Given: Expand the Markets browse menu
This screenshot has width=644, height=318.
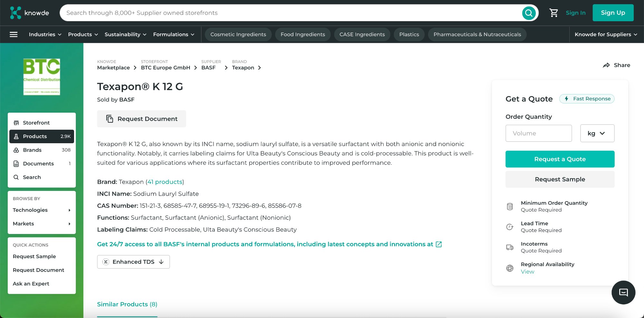Looking at the screenshot, I should [x=23, y=223].
